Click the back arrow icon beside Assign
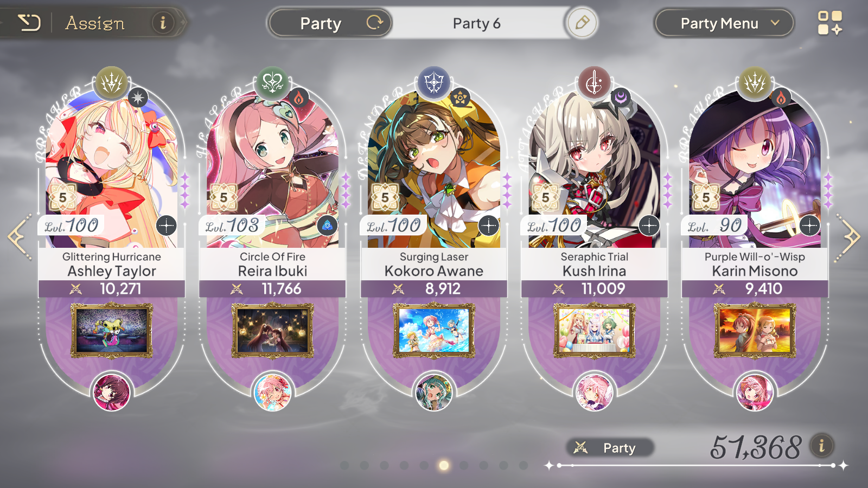The height and width of the screenshot is (488, 868). pyautogui.click(x=29, y=23)
